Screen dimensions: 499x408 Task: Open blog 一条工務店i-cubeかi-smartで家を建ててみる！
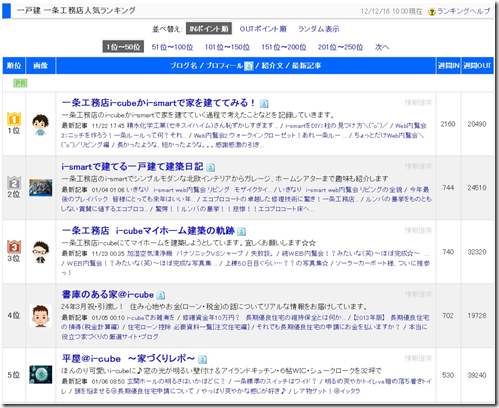coord(158,103)
